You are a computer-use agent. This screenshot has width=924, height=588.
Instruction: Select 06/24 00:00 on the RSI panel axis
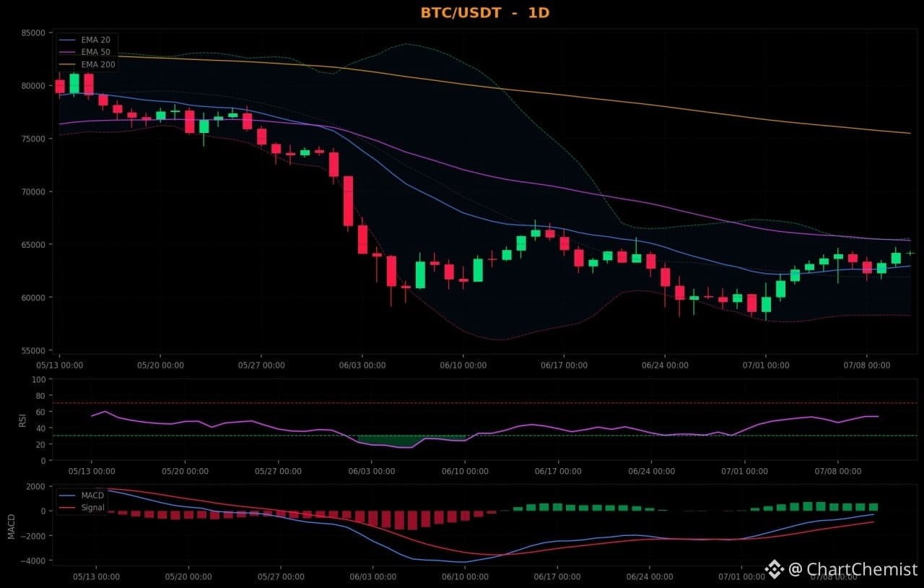point(651,471)
